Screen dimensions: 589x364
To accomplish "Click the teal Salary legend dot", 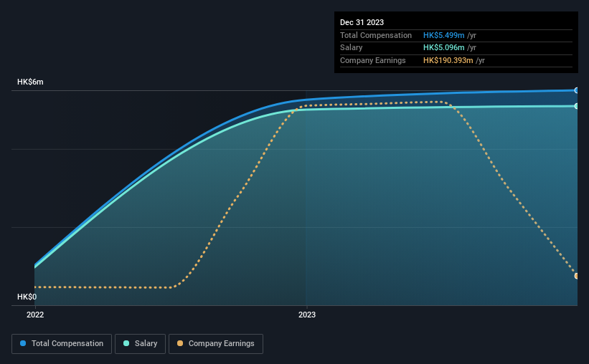I will [x=126, y=343].
